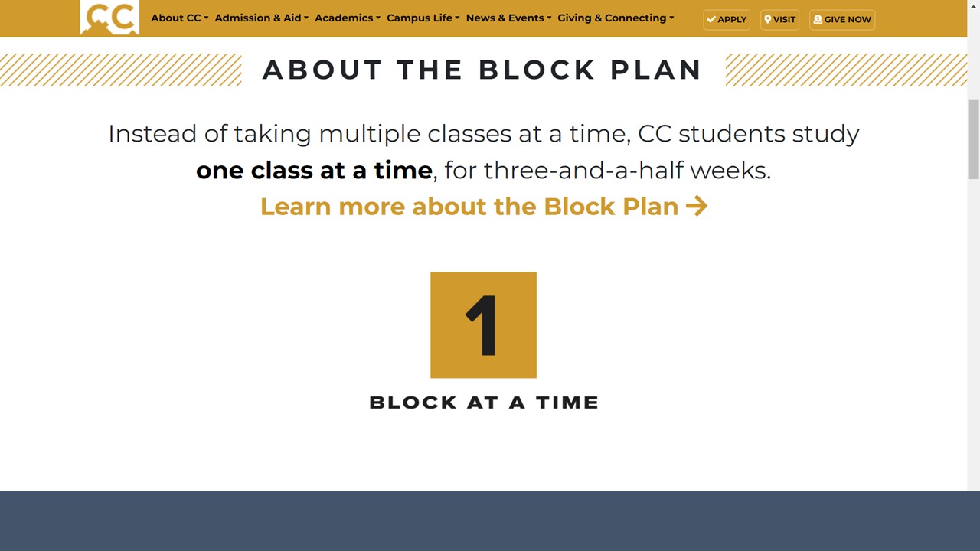
Task: Expand the About CC dropdown caret
Action: 206,18
